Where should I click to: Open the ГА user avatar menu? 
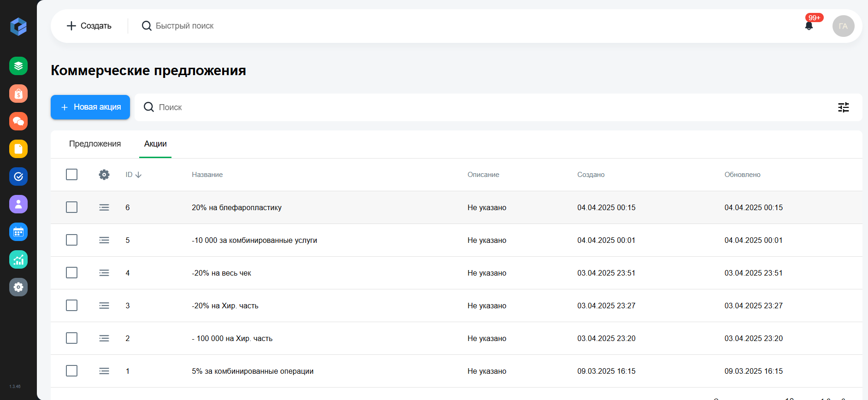(x=843, y=26)
